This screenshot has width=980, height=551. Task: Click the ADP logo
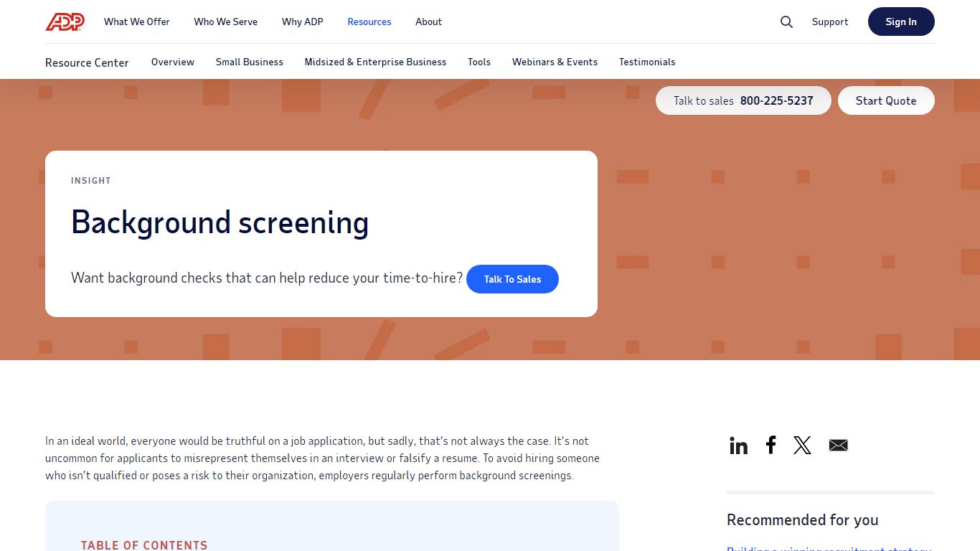tap(65, 22)
